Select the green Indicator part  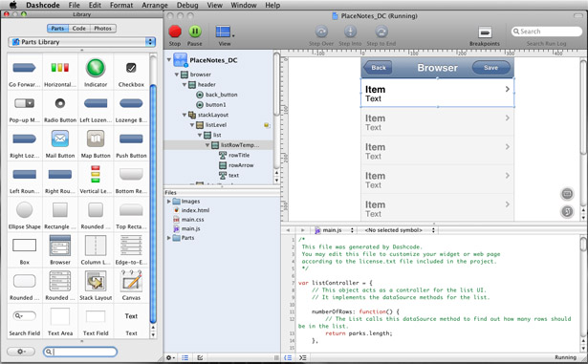[96, 68]
